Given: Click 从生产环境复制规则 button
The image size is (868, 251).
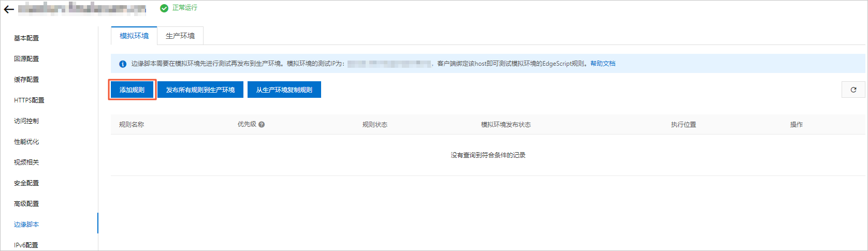Looking at the screenshot, I should [x=284, y=90].
